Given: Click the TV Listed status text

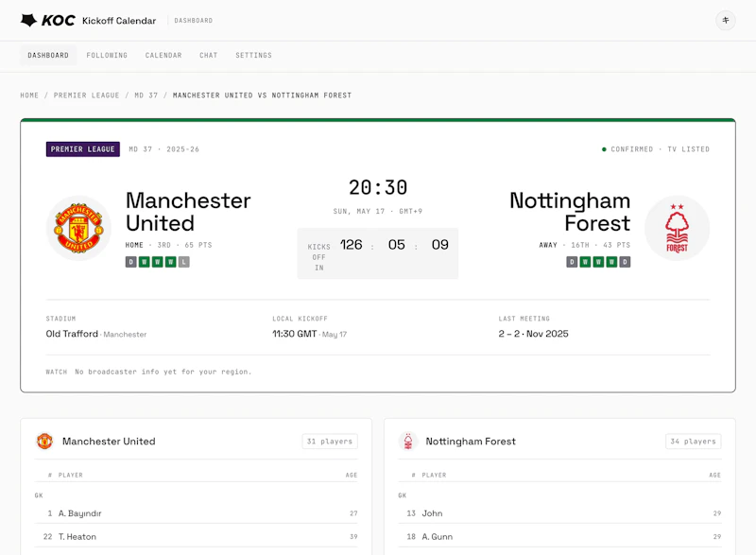Looking at the screenshot, I should pyautogui.click(x=689, y=149).
